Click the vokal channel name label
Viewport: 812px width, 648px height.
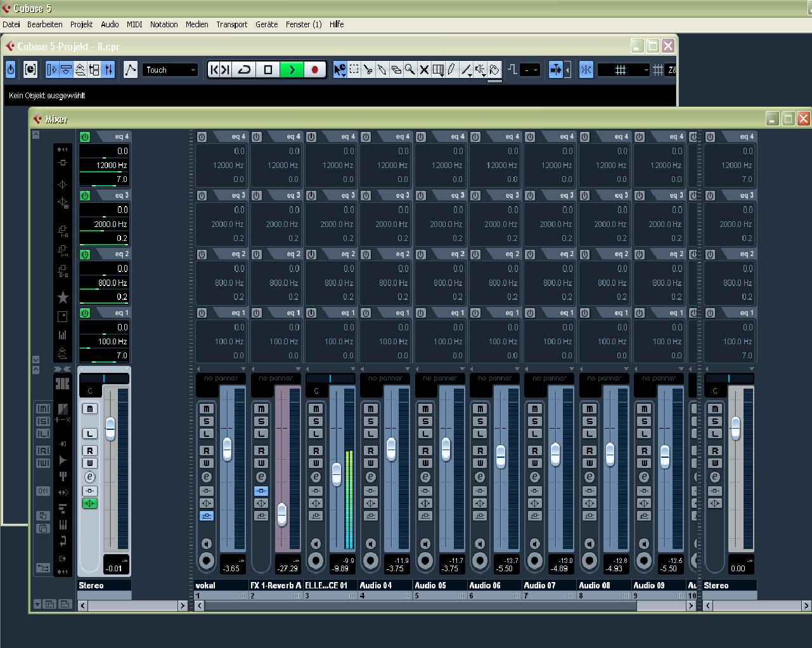tap(221, 585)
